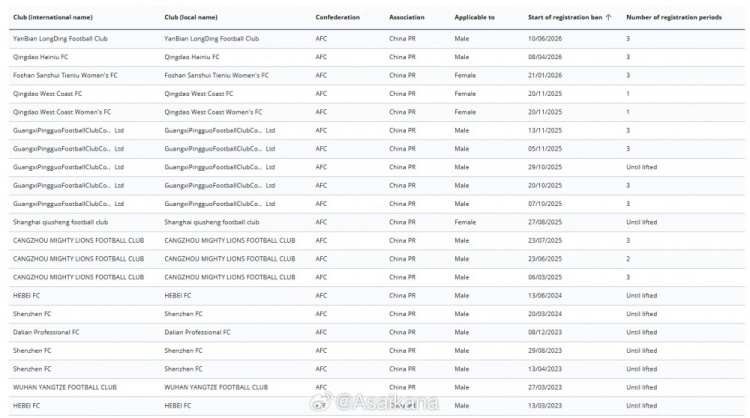The image size is (750, 418).
Task: Click Female in Foshan Sanshui Tieniu row
Action: [x=465, y=76]
